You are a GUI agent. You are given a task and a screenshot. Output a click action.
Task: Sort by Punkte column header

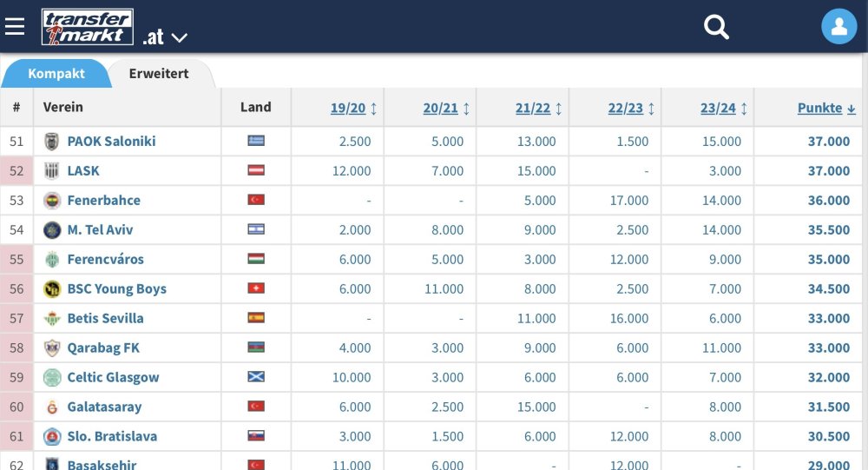pyautogui.click(x=820, y=109)
